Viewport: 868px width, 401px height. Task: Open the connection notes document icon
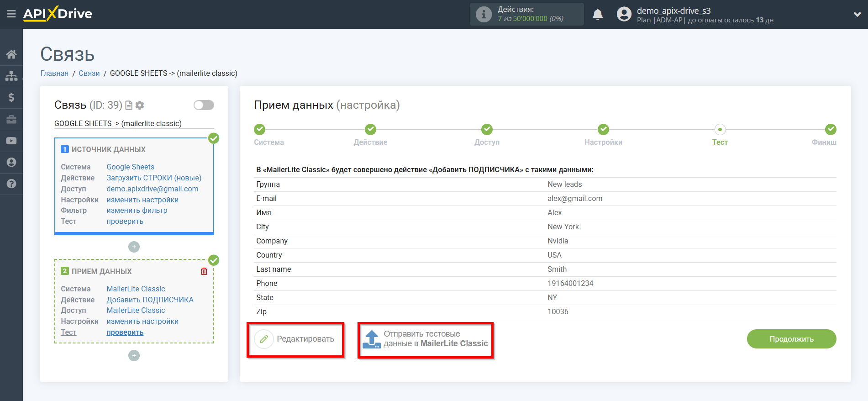129,106
